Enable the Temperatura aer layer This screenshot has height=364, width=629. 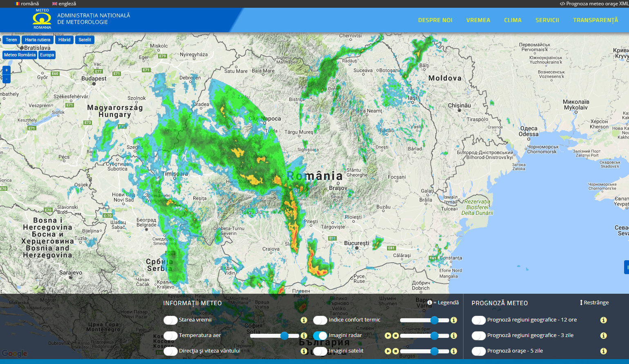170,335
